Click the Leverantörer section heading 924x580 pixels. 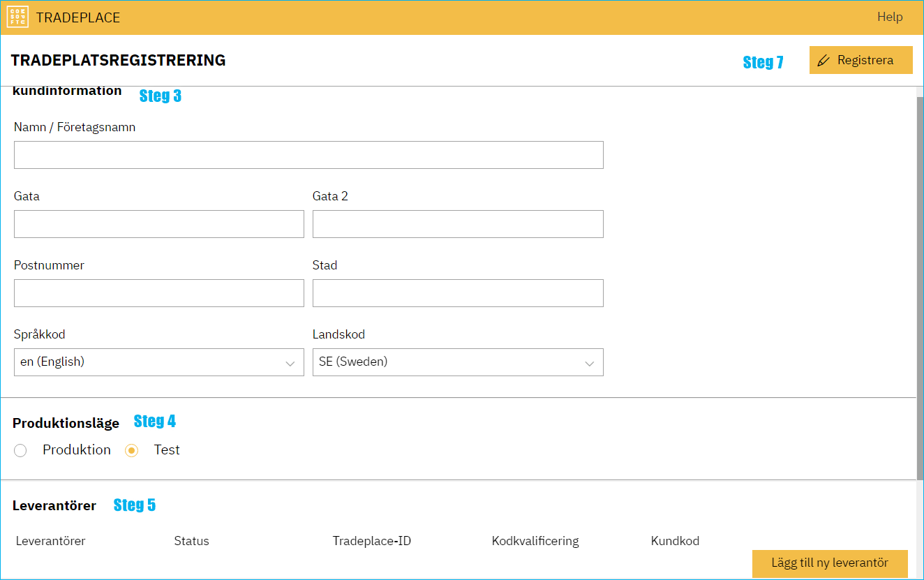coord(54,505)
